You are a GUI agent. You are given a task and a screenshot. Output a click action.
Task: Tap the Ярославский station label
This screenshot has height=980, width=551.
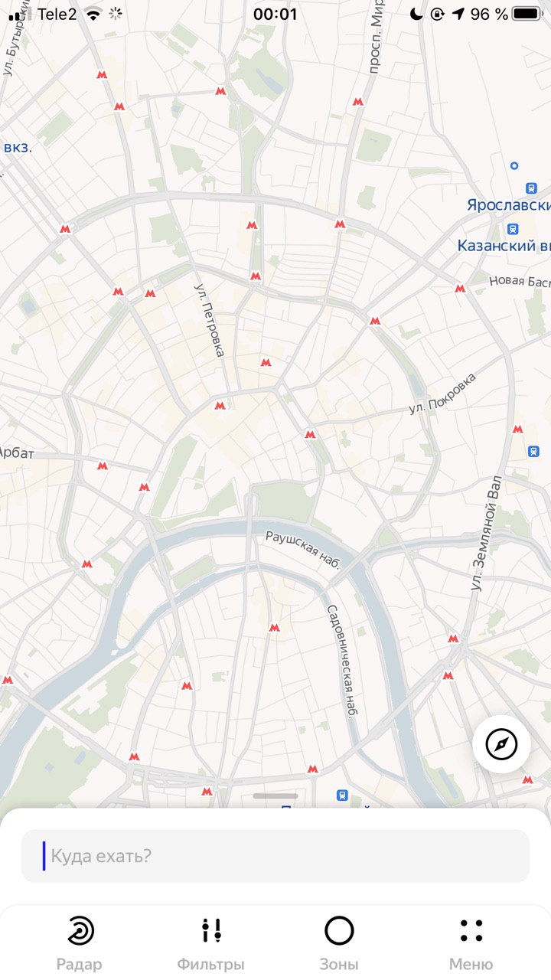509,205
